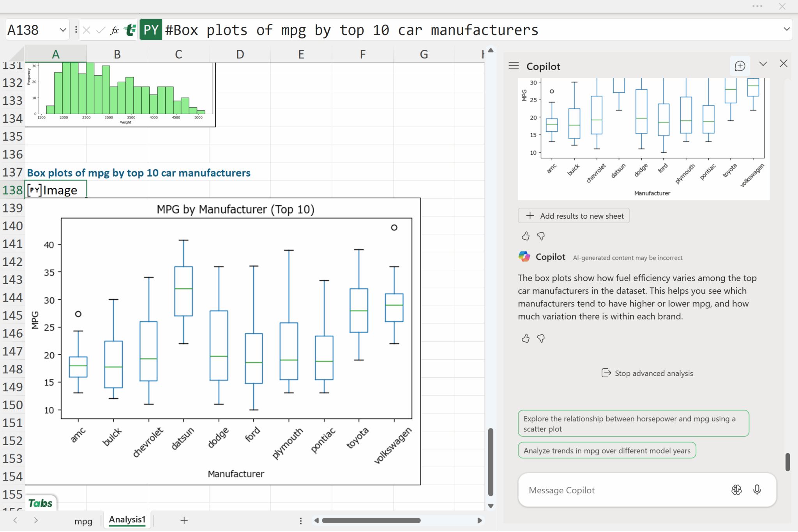Viewport: 798px width, 532px height.
Task: Click the Copilot plugins icon in message box
Action: [x=736, y=490]
